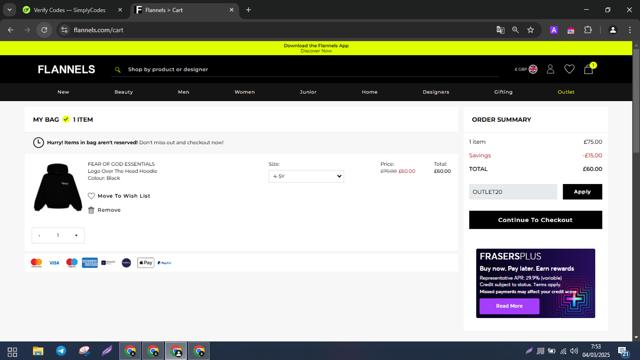Click the Remove item link
The height and width of the screenshot is (360, 640).
click(x=109, y=210)
